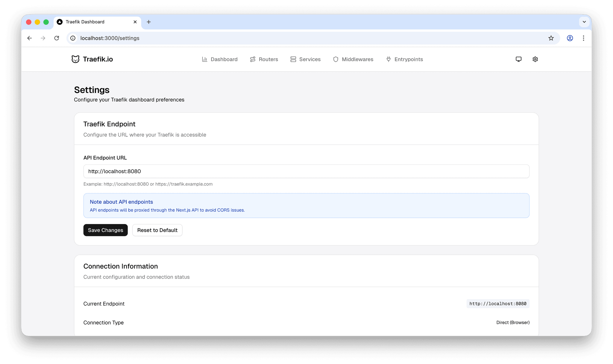This screenshot has height=364, width=613.
Task: Go to the Entrypoints nav item
Action: coord(408,59)
